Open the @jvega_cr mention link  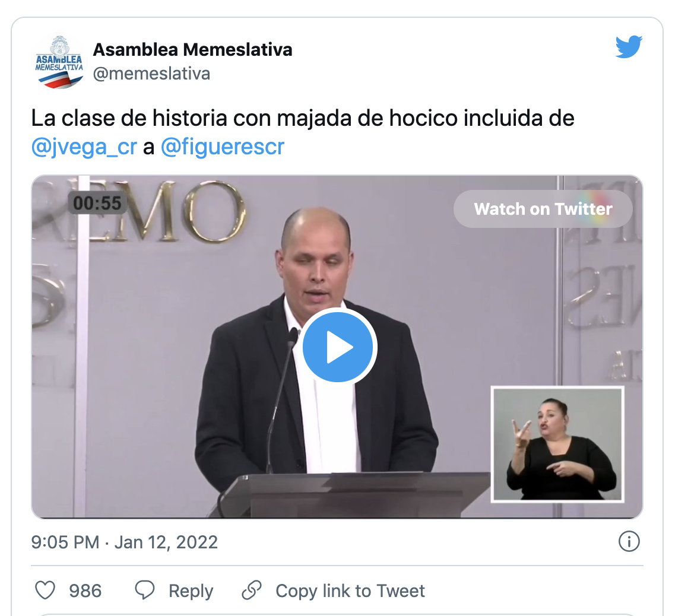(84, 147)
